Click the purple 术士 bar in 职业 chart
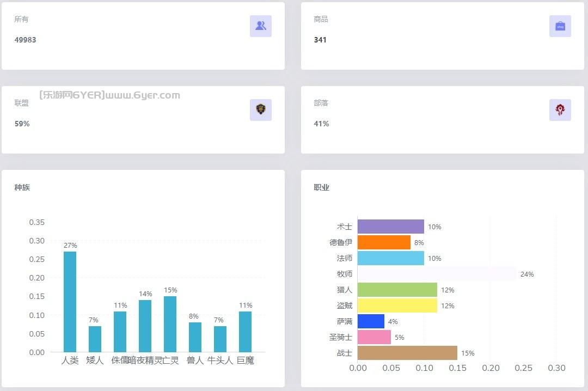 (x=390, y=227)
